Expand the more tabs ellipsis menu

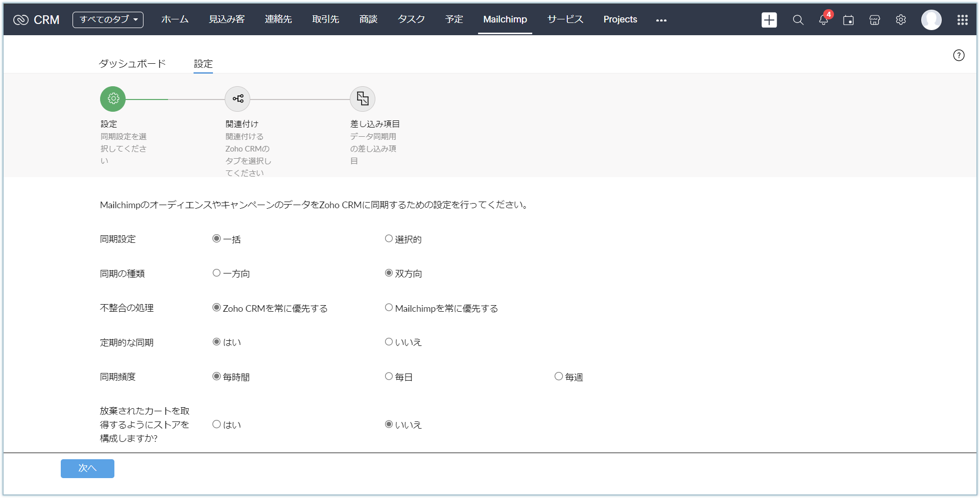661,20
